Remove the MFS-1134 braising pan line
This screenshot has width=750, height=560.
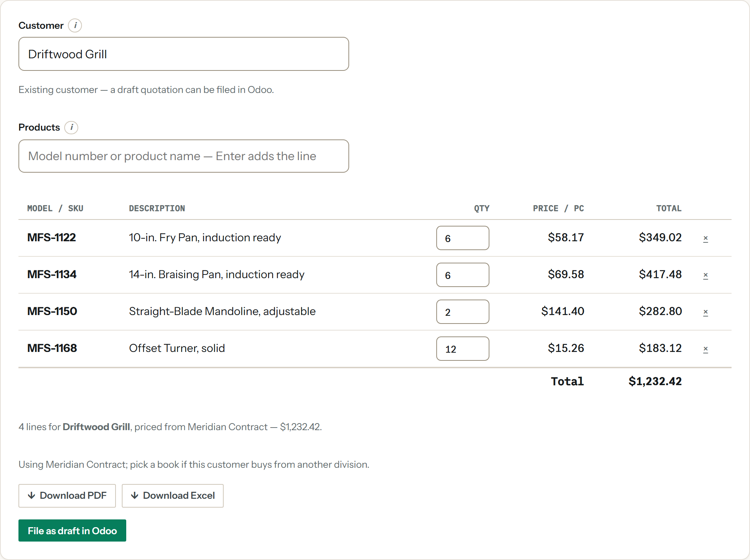click(705, 275)
